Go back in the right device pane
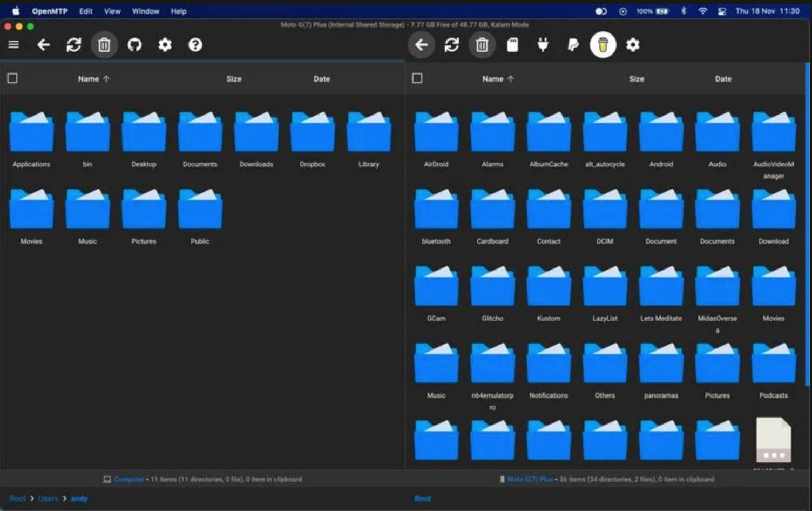Image resolution: width=812 pixels, height=511 pixels. click(x=422, y=45)
